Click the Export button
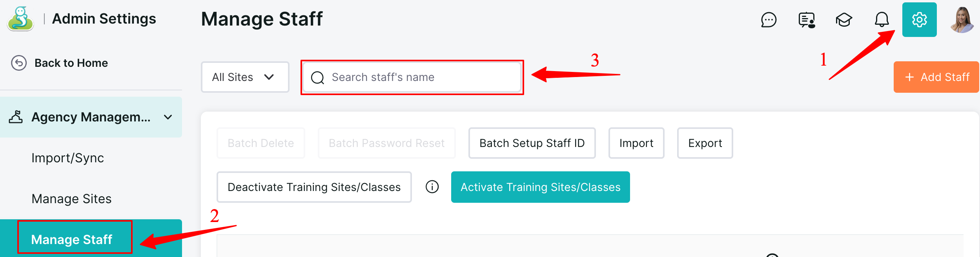Image resolution: width=980 pixels, height=257 pixels. point(705,143)
